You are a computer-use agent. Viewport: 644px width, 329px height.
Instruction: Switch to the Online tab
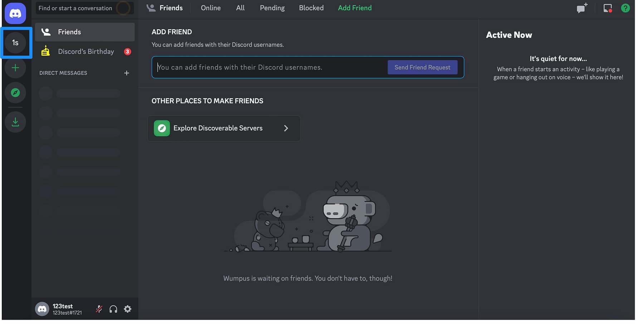(x=210, y=8)
